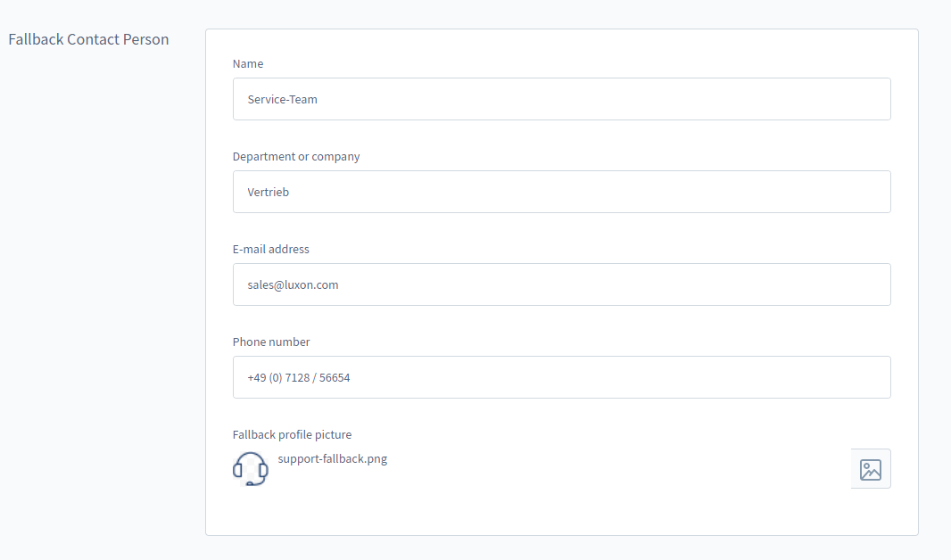
Task: Select the support-fallback.png file name
Action: pos(333,459)
